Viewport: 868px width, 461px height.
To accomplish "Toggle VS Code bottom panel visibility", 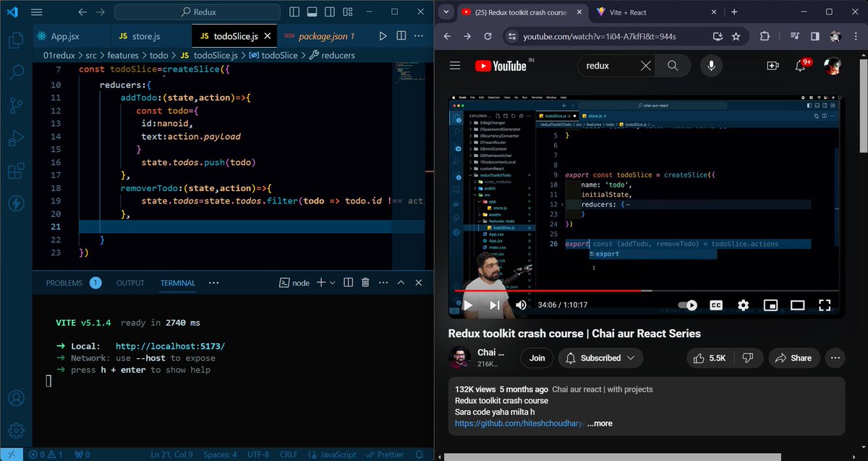I will (311, 12).
